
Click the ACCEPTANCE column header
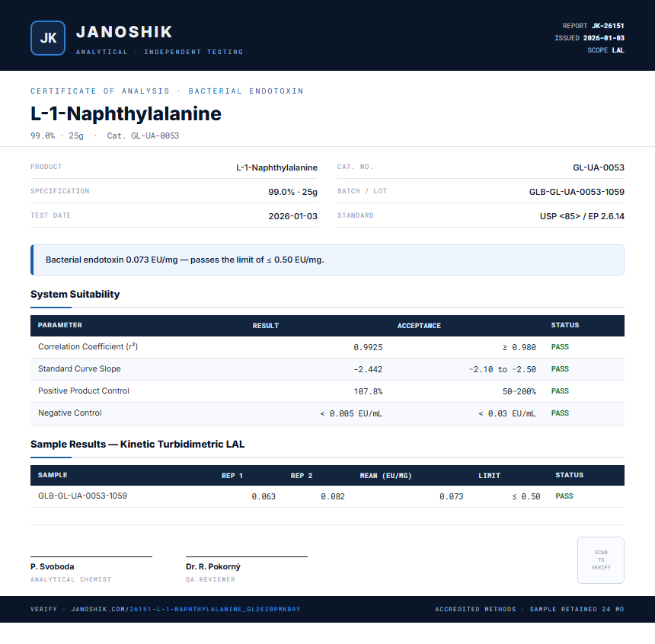point(419,325)
